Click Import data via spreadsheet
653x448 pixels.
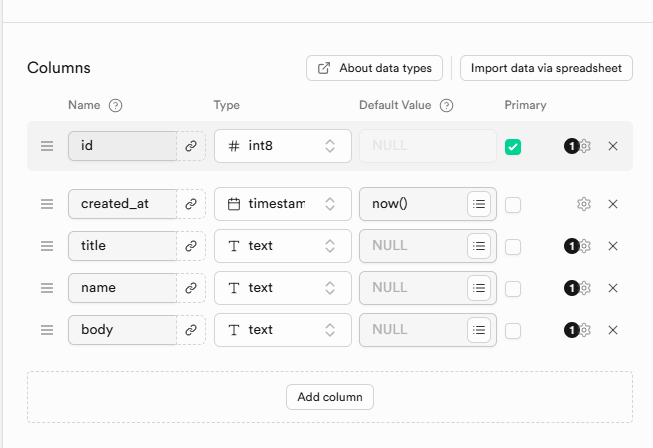(x=546, y=68)
